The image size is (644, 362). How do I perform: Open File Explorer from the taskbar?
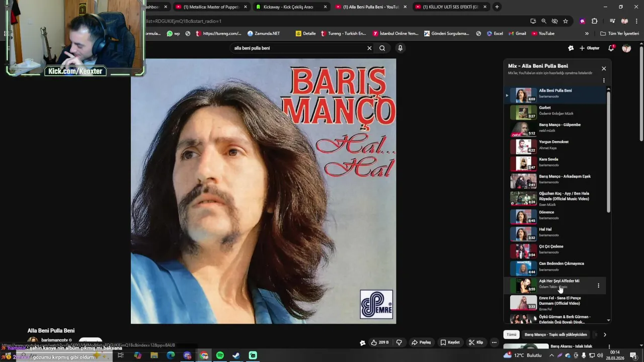pos(154,355)
